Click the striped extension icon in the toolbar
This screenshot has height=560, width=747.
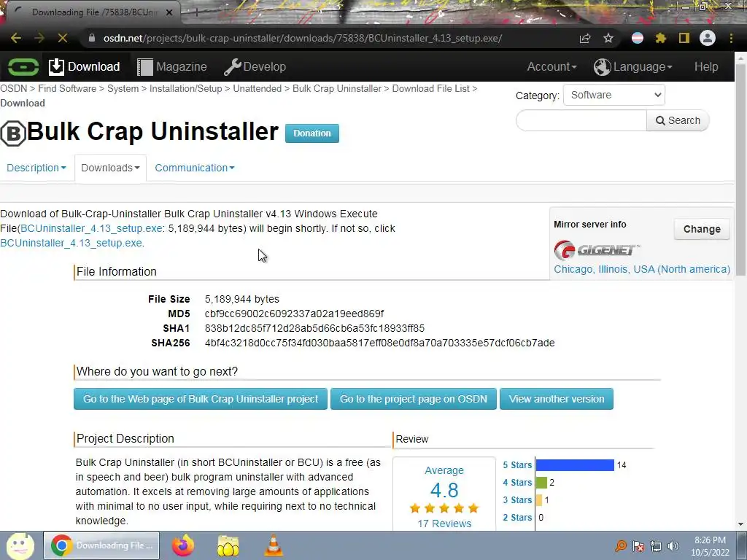(638, 38)
